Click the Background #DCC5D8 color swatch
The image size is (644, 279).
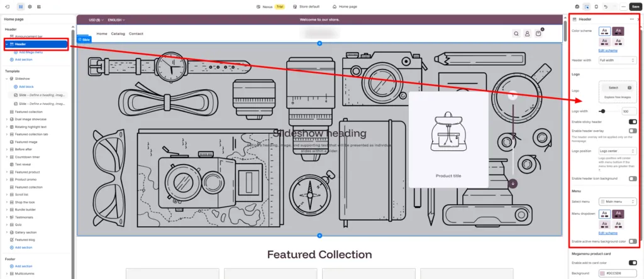[602, 273]
